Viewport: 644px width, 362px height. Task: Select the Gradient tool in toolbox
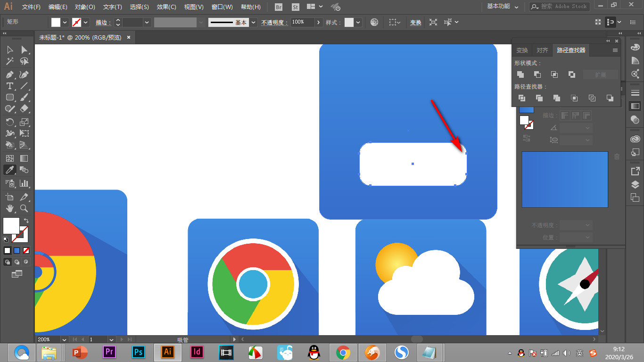[24, 158]
